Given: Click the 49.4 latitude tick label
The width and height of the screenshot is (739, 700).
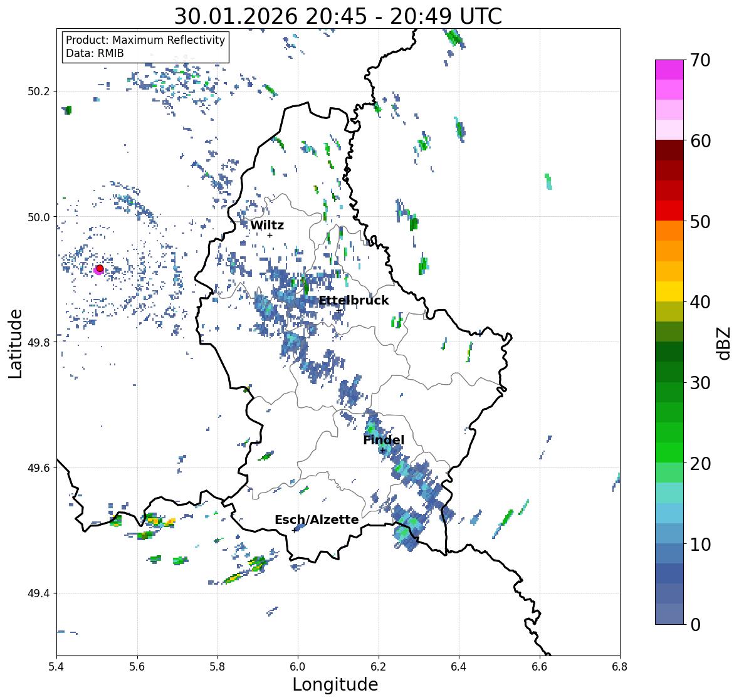Looking at the screenshot, I should tap(39, 593).
